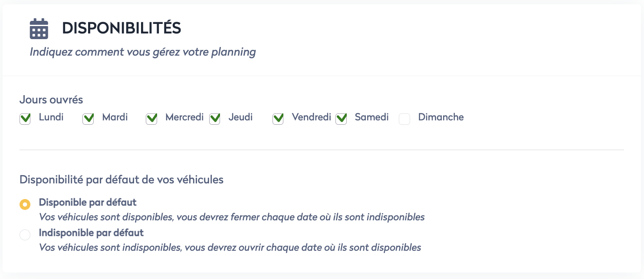Click the bold 'Indisponible par défaut' label text
This screenshot has height=279, width=644.
[x=91, y=233]
